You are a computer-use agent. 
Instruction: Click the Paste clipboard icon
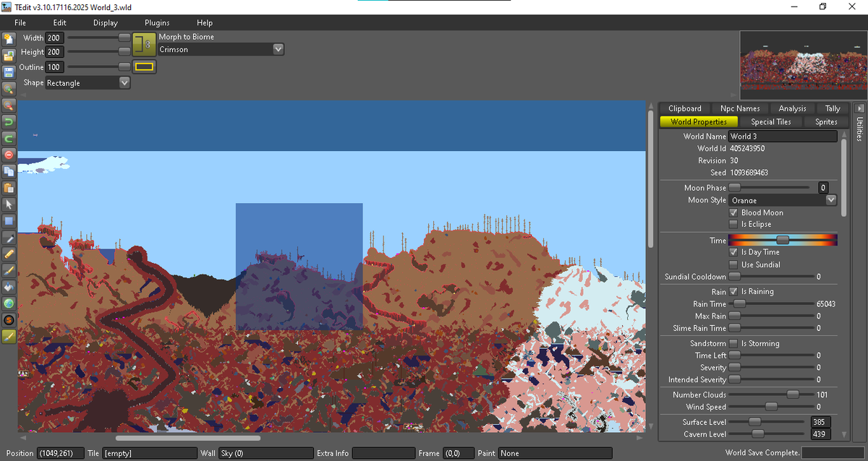(x=9, y=188)
